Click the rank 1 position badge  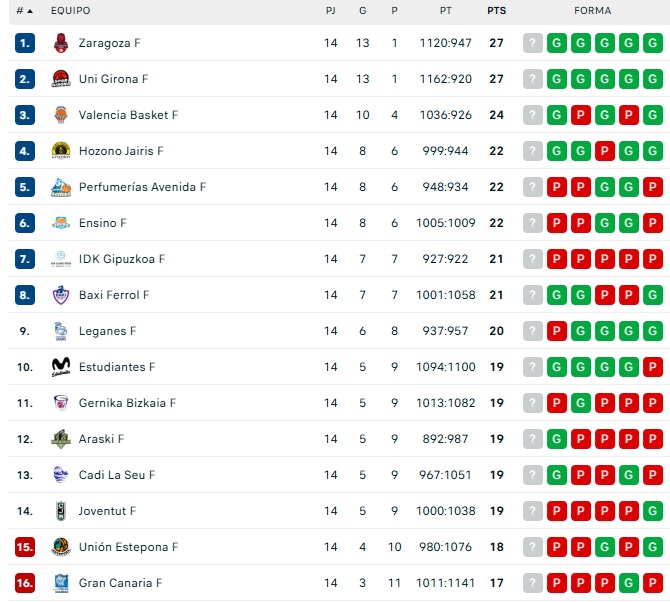(25, 43)
